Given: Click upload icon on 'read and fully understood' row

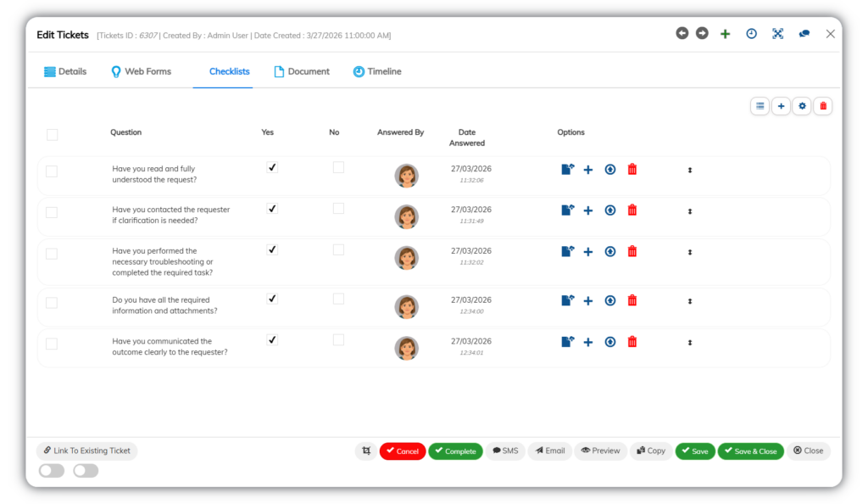Looking at the screenshot, I should (x=610, y=170).
